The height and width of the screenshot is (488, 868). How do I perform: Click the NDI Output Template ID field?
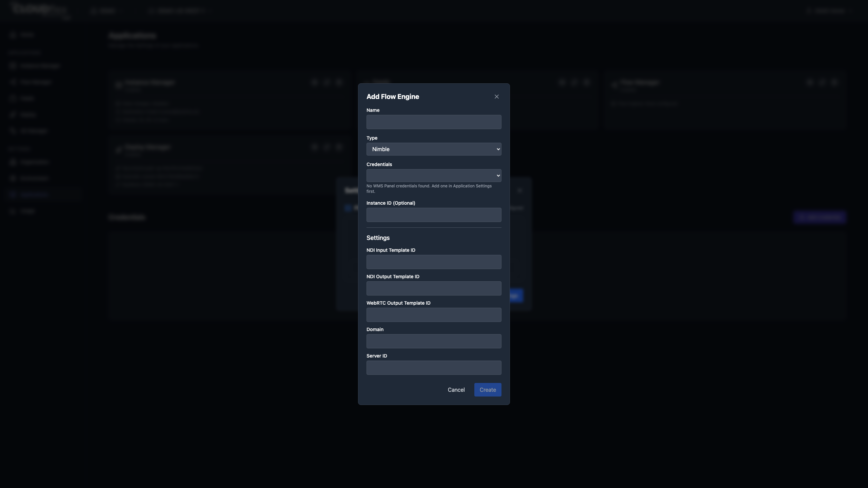(434, 288)
